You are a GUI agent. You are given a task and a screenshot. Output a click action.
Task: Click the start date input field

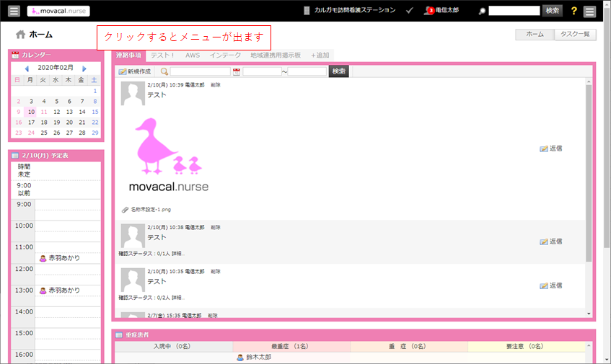262,71
